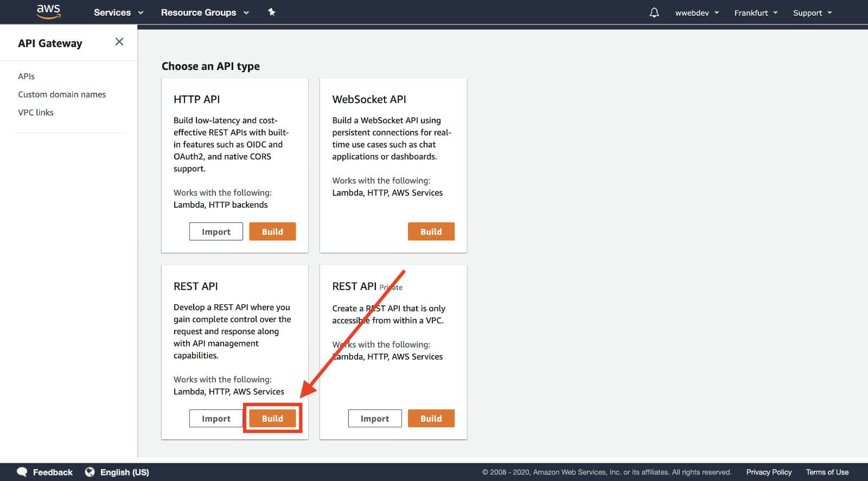
Task: Click the Feedback speech bubble icon
Action: tap(22, 472)
